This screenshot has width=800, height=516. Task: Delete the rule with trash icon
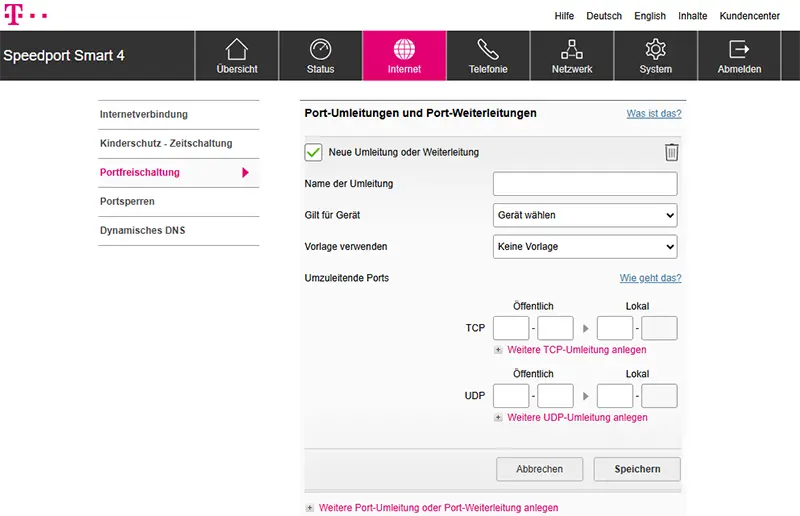[x=672, y=152]
